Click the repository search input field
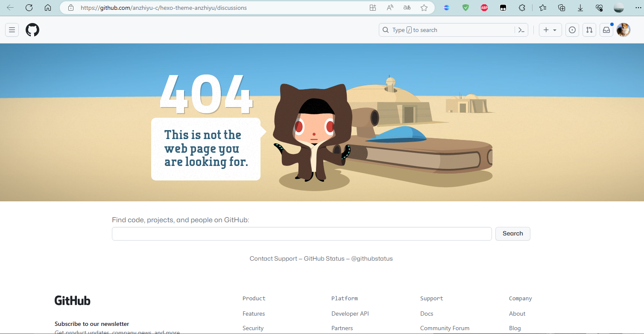Screen dimensions: 644x334 click(302, 234)
